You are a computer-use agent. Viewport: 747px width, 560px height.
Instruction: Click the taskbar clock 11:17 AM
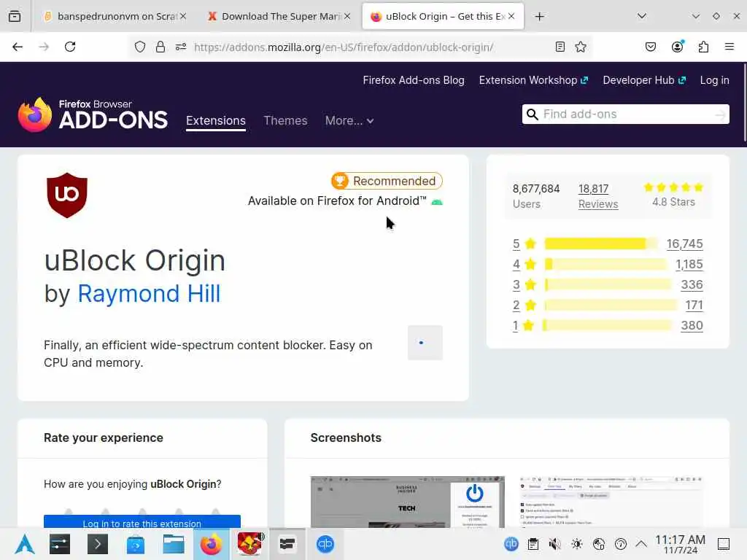coord(680,544)
